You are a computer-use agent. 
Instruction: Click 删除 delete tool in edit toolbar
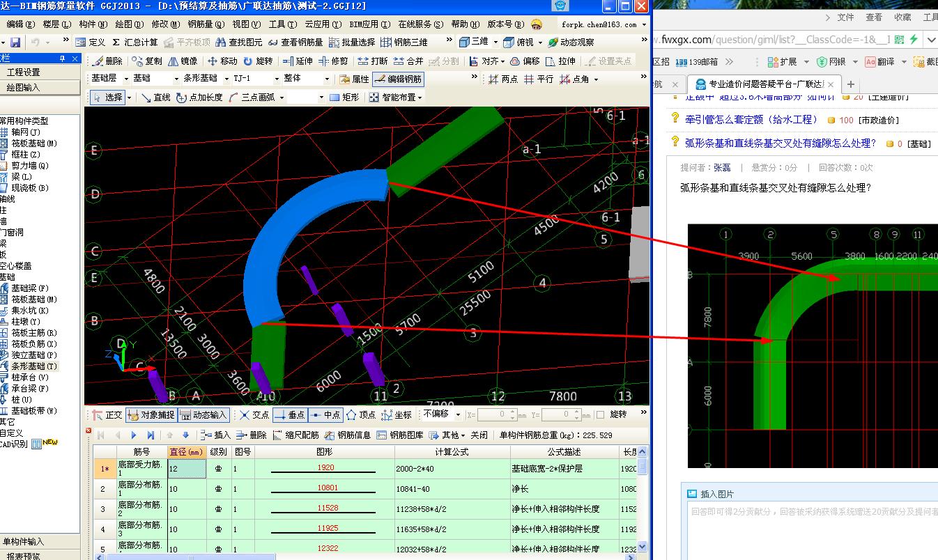click(x=107, y=61)
